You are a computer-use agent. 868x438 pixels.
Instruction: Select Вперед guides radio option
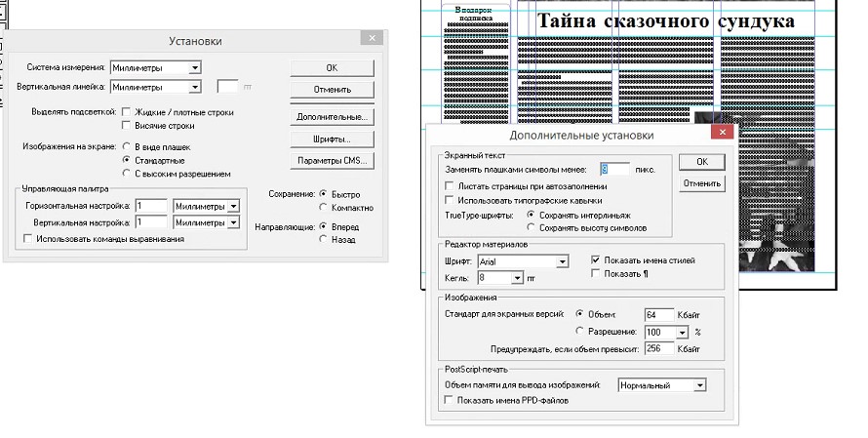[x=323, y=226]
